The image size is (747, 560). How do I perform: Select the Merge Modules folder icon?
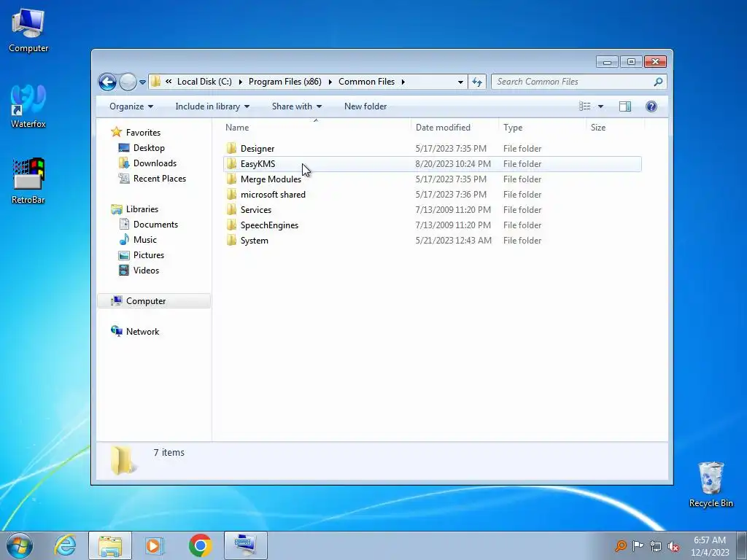[x=231, y=179]
